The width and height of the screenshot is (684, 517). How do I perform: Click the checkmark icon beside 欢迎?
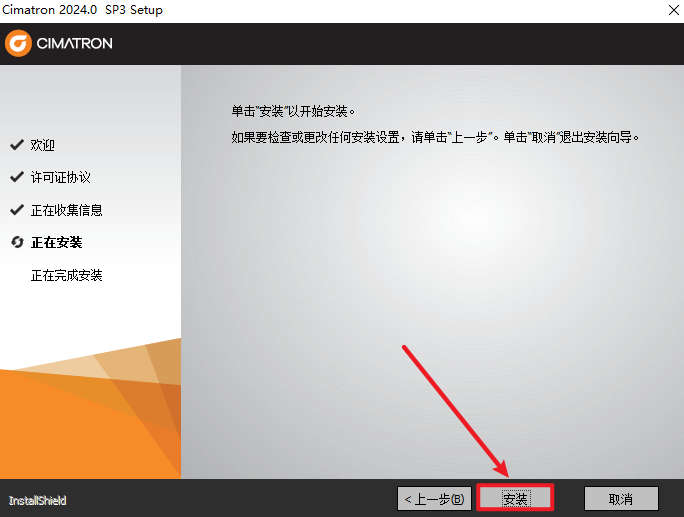(x=16, y=145)
